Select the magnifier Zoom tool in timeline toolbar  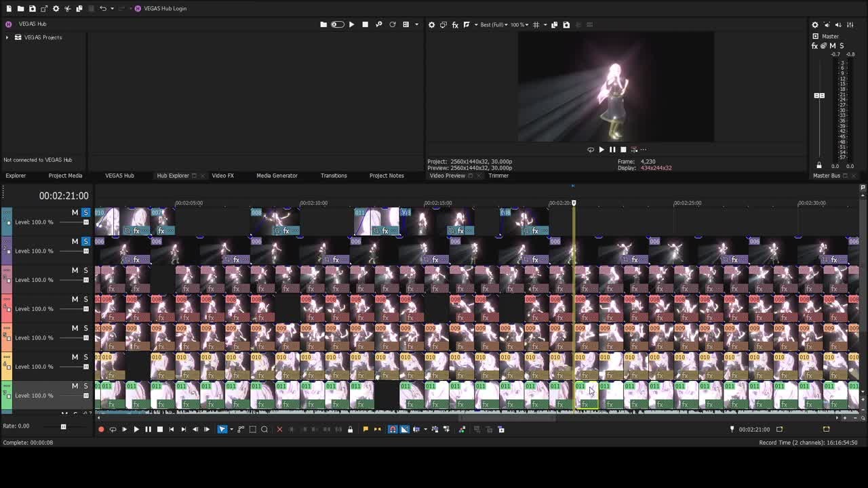pos(264,429)
